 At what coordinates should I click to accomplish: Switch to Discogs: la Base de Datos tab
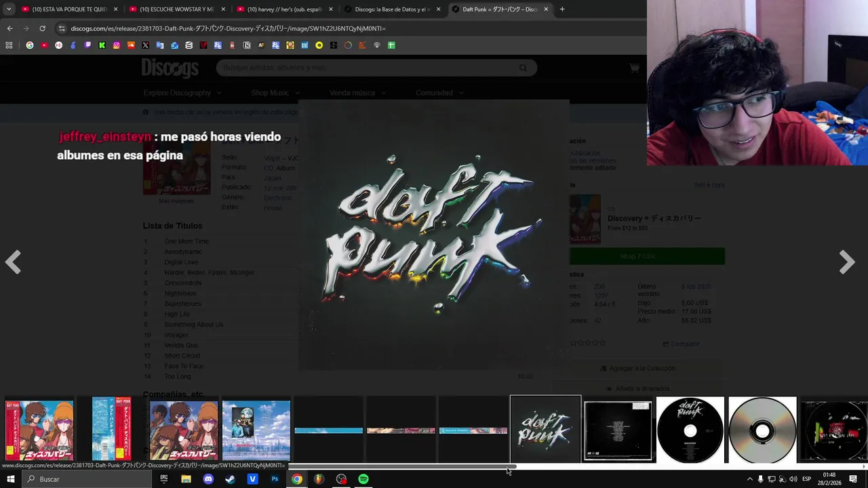point(392,9)
